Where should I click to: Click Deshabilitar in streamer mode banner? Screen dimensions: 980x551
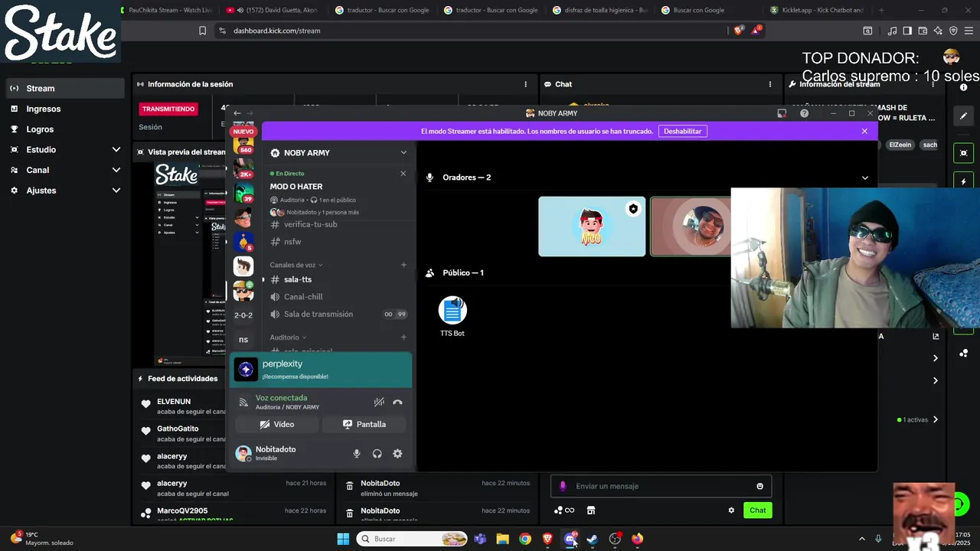[x=682, y=131]
